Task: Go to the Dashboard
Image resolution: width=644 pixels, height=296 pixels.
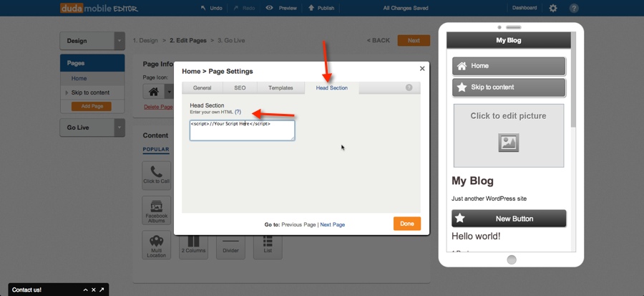Action: pos(525,8)
